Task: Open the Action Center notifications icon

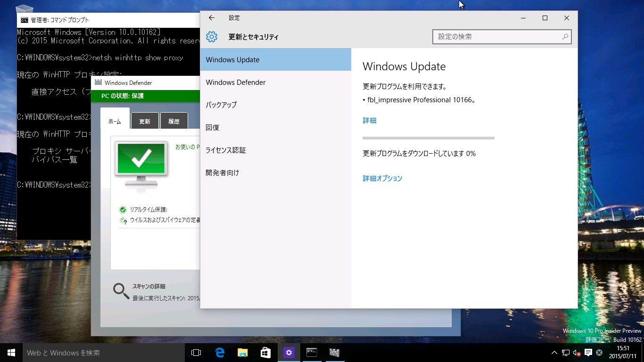Action: (588, 353)
